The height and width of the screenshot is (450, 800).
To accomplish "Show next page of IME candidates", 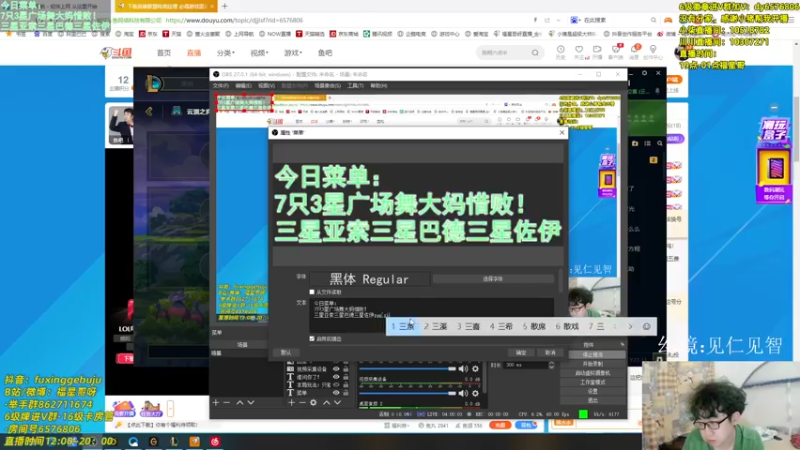I will tap(631, 327).
